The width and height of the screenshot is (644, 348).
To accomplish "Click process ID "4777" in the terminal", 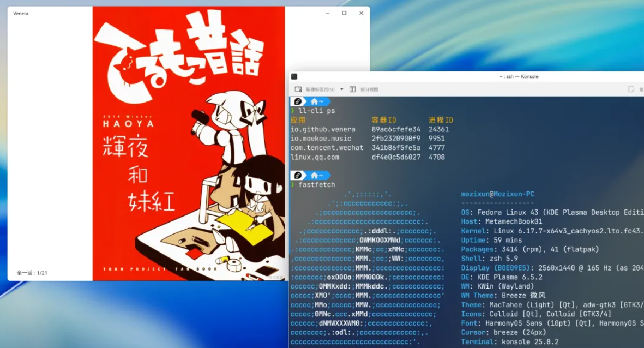I will [x=437, y=148].
